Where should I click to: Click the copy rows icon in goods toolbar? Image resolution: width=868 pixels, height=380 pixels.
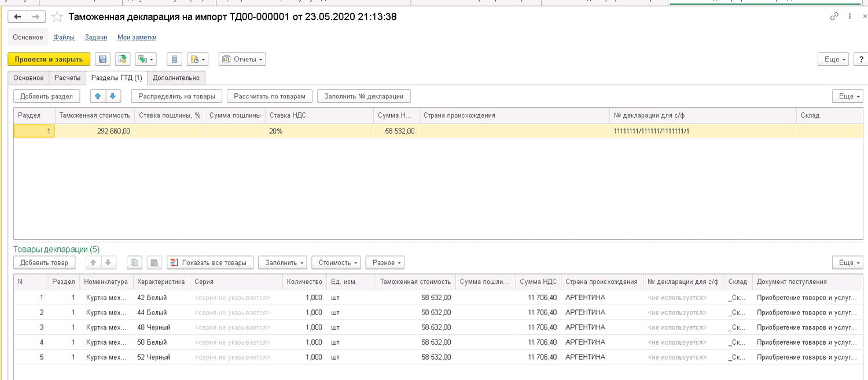(x=134, y=263)
